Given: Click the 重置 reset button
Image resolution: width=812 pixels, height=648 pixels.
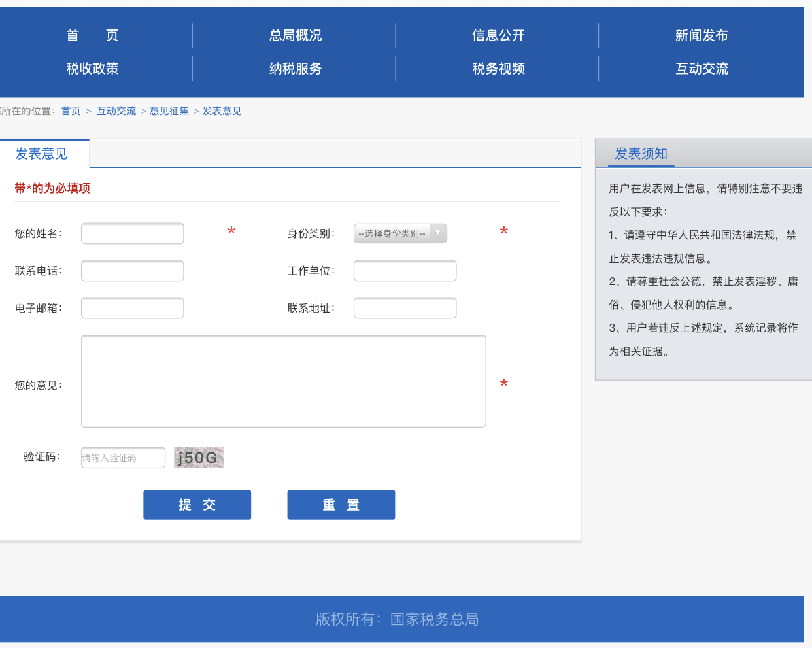Looking at the screenshot, I should [x=341, y=505].
